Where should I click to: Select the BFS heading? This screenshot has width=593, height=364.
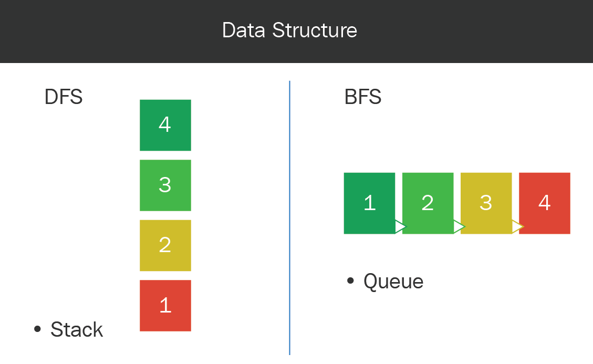pyautogui.click(x=363, y=97)
